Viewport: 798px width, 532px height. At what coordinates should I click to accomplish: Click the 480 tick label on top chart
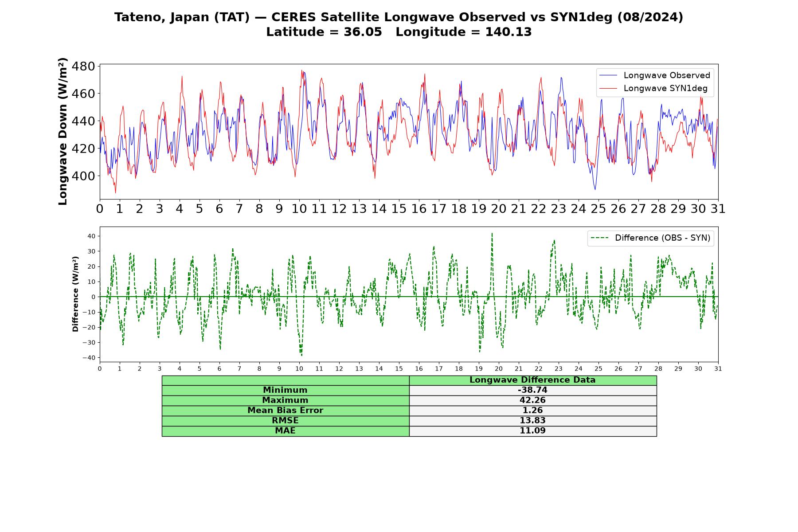[84, 66]
